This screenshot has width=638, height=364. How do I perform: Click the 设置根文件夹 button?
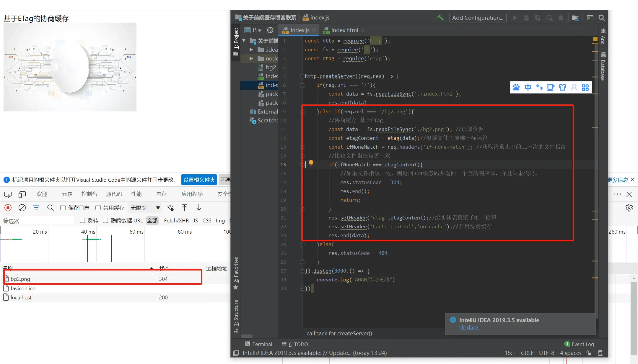tap(199, 180)
